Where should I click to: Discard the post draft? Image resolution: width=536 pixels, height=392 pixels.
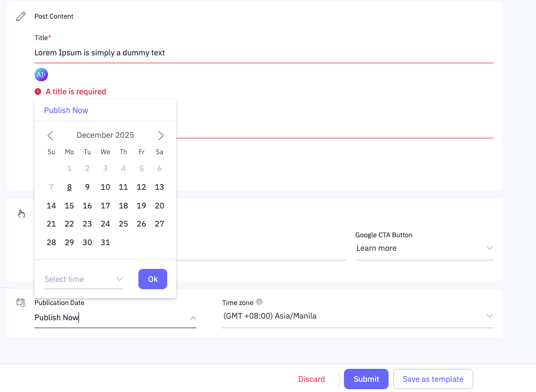311,379
